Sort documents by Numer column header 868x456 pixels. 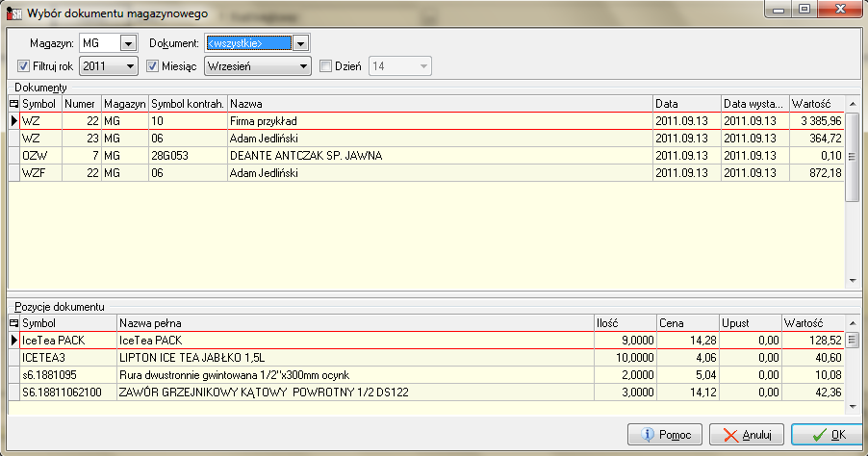coord(82,104)
